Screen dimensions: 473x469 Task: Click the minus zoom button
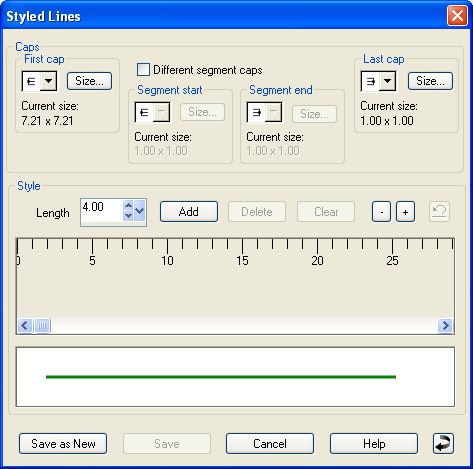pyautogui.click(x=381, y=212)
